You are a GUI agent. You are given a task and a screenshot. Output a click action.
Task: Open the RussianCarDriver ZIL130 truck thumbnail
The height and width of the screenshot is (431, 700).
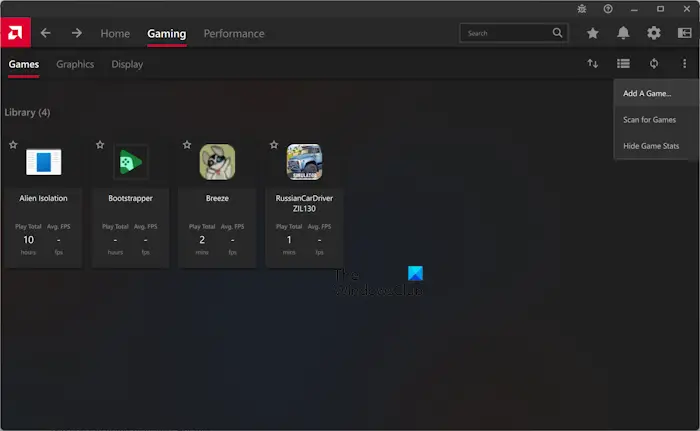click(304, 162)
